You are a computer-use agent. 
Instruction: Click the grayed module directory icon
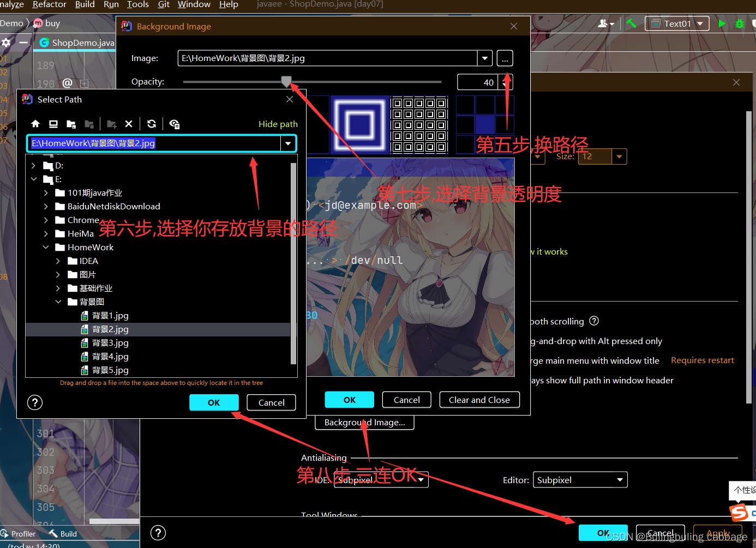click(x=89, y=124)
